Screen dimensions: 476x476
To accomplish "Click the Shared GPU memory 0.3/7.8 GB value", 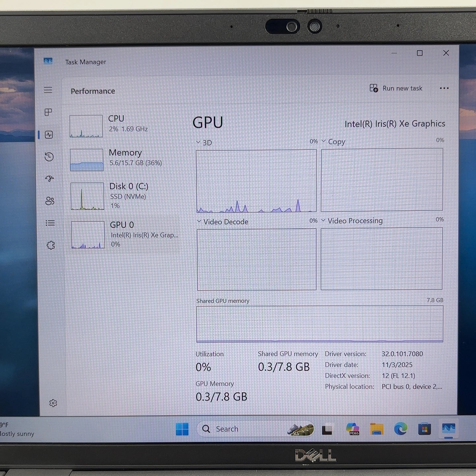I will point(284,367).
